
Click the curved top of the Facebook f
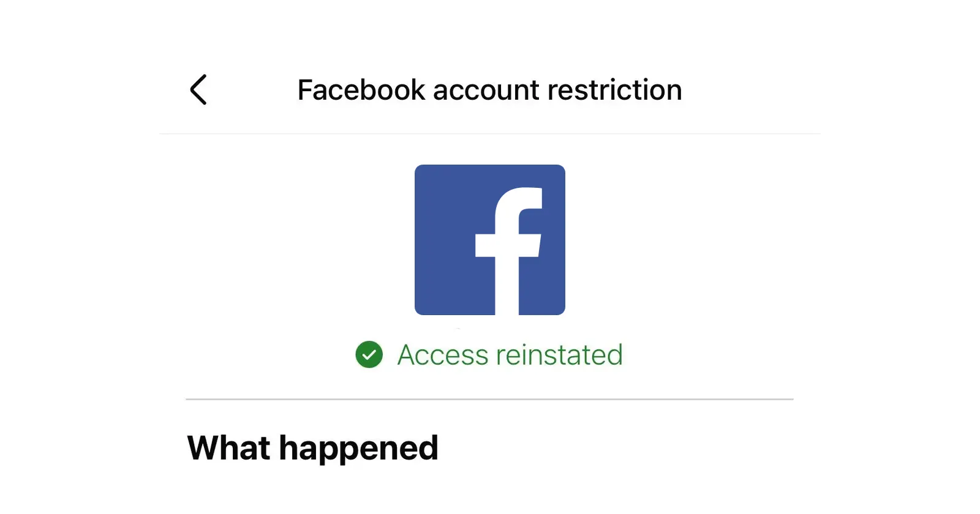[x=521, y=197]
